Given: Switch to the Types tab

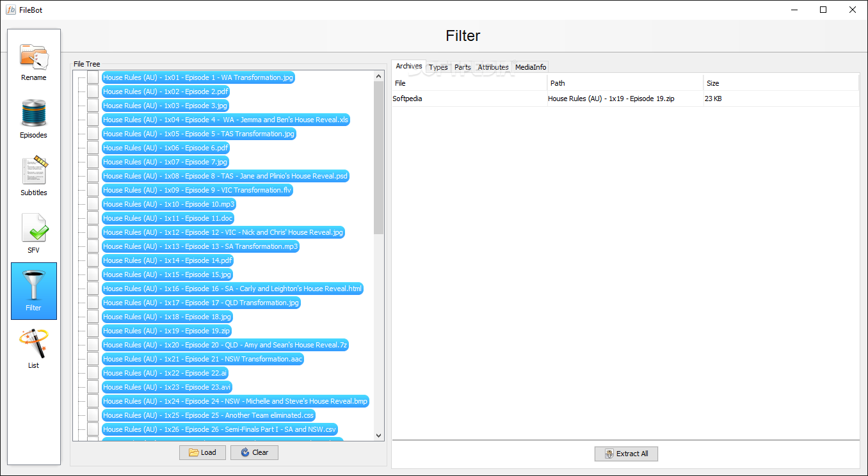Looking at the screenshot, I should click(x=438, y=67).
